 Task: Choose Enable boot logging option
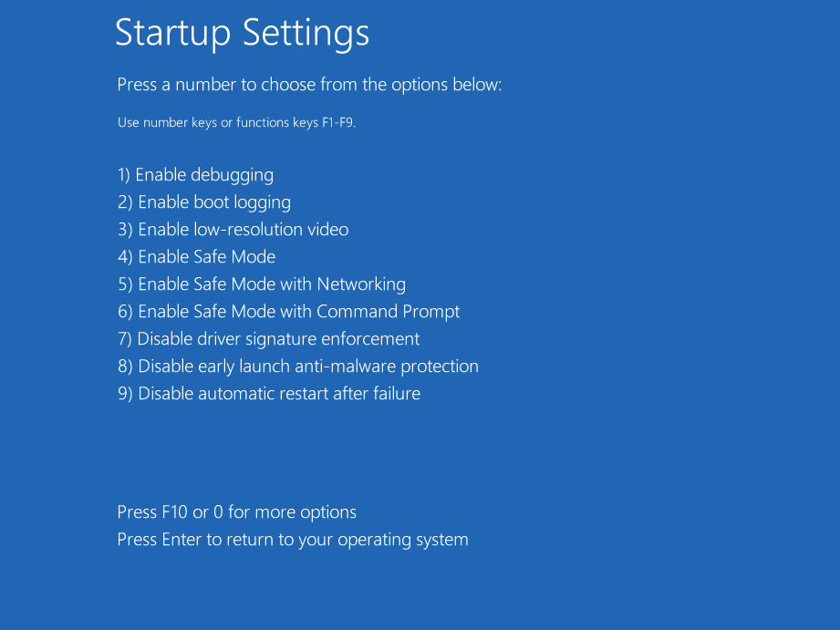pos(204,202)
